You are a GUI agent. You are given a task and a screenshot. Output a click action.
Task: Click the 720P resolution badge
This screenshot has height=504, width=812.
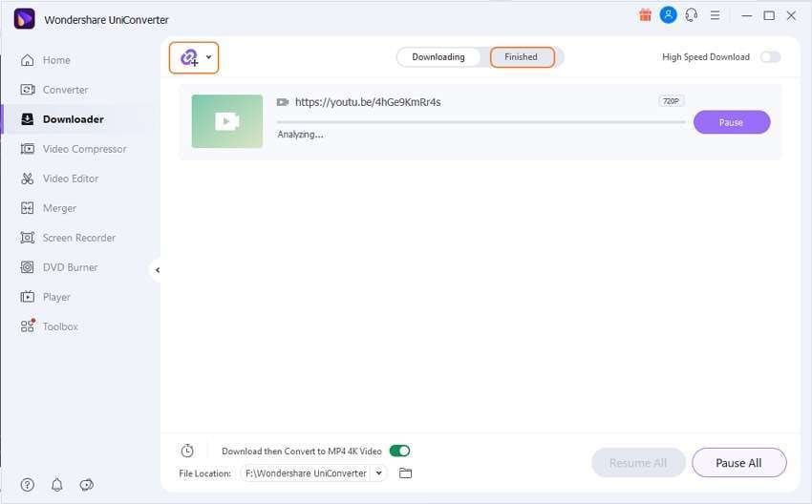click(672, 101)
